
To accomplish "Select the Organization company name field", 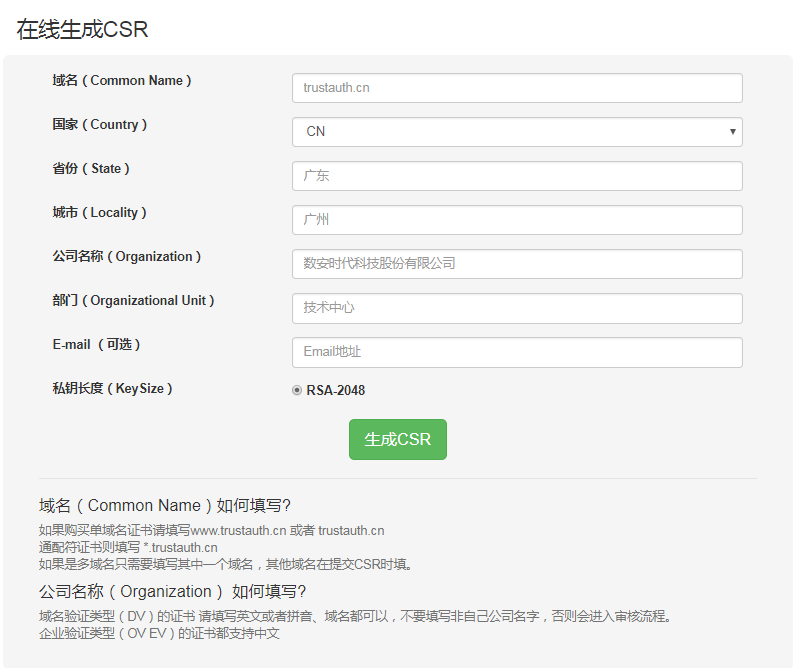I will point(517,264).
